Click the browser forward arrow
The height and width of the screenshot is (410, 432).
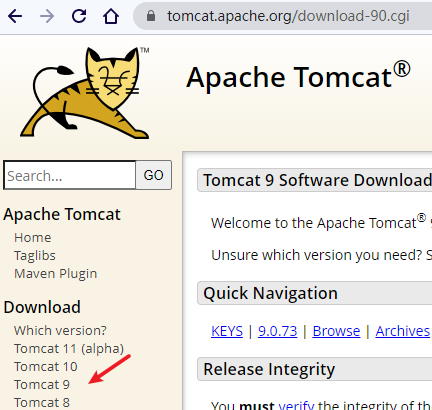[47, 16]
